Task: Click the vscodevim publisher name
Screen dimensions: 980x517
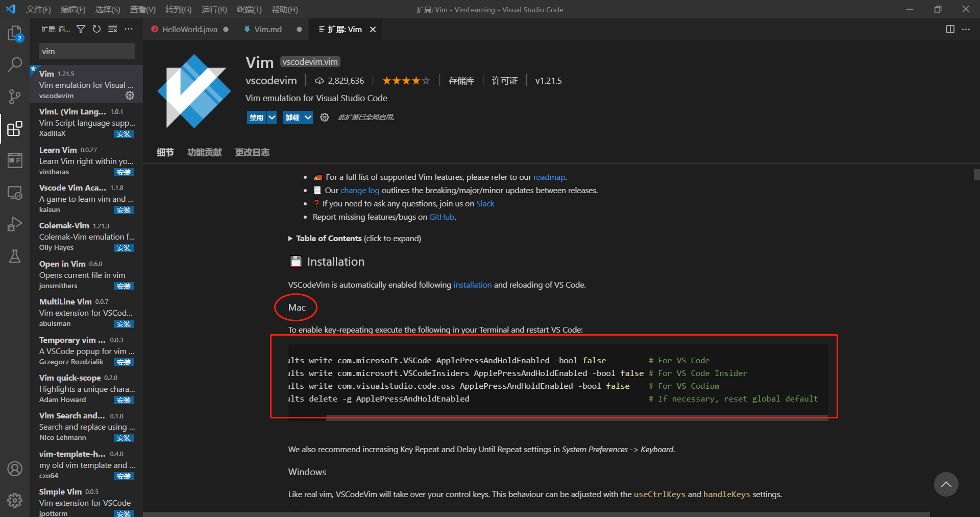Action: 271,81
